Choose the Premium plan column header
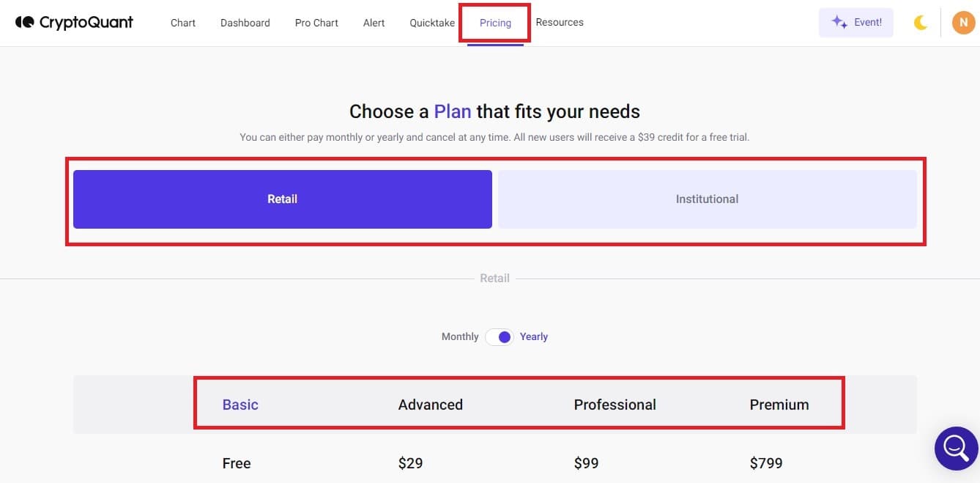Screen dimensions: 980x483 coord(779,405)
